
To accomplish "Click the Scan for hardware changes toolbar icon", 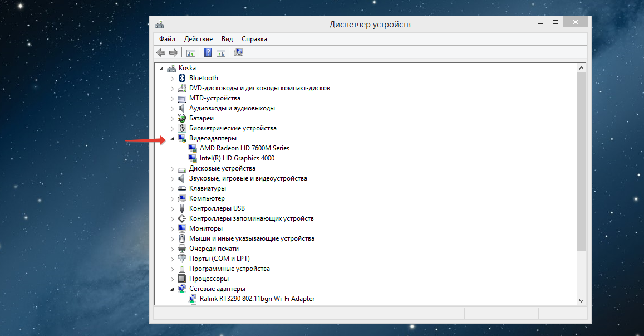I will click(x=238, y=53).
